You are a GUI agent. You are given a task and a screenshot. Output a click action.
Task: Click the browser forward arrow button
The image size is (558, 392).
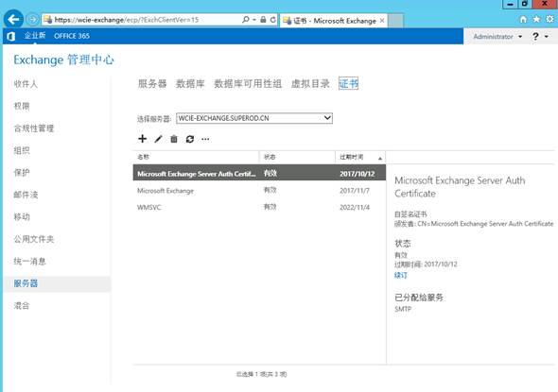tap(33, 20)
